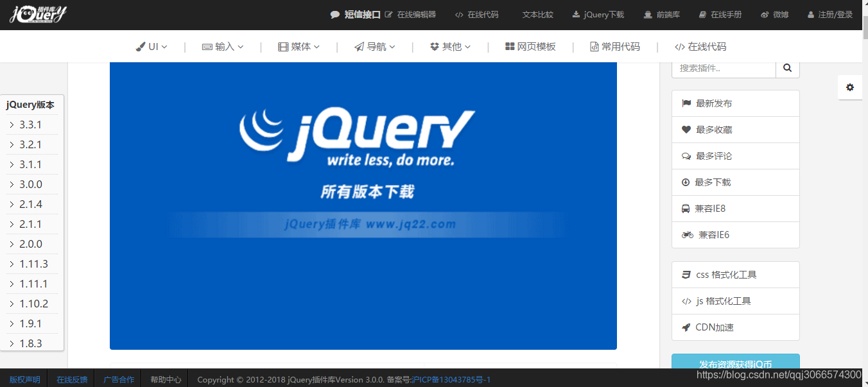The width and height of the screenshot is (868, 387).
Task: Click the file icon beside 常用代码
Action: point(595,47)
